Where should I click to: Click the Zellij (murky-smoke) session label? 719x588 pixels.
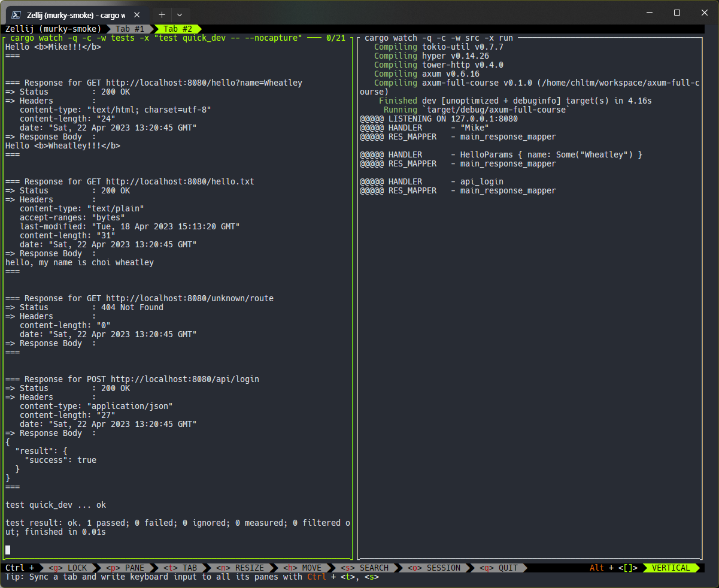point(53,29)
